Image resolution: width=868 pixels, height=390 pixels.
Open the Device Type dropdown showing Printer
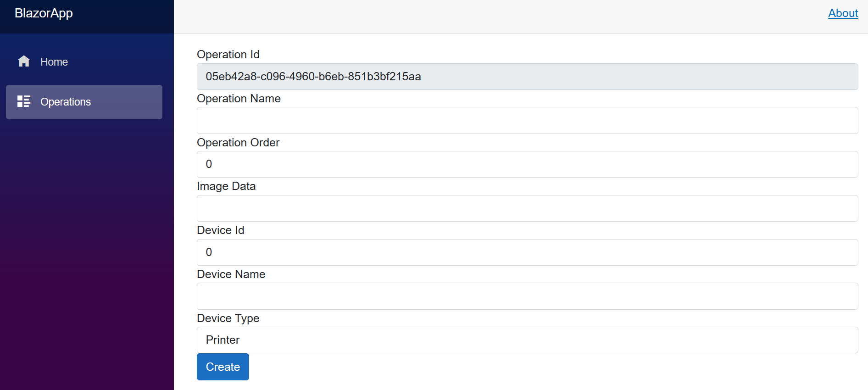click(x=527, y=340)
